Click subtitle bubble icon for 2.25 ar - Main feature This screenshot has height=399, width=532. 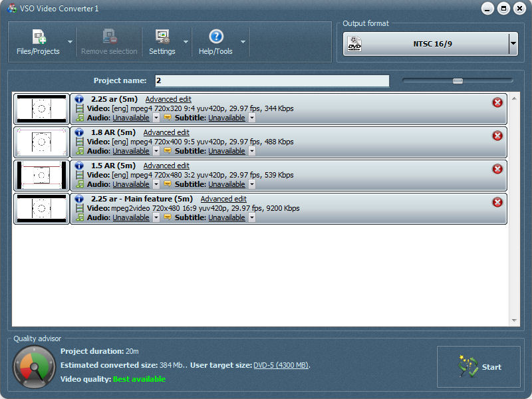(x=168, y=217)
